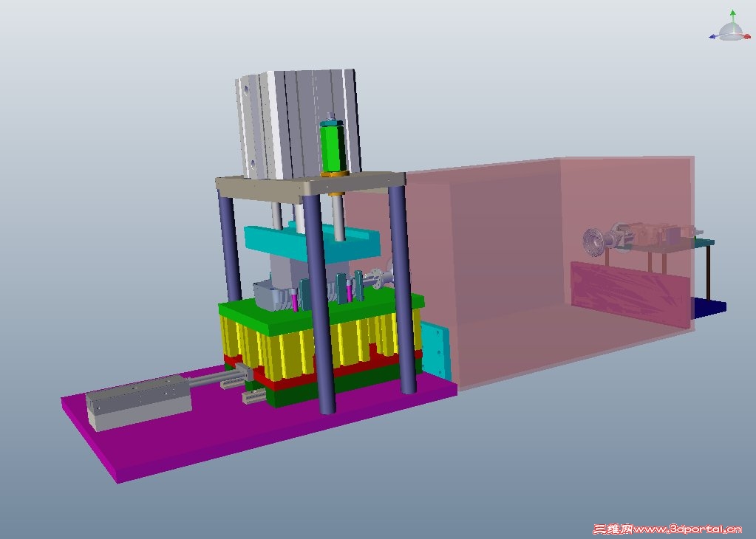Screen dimensions: 756x539
Task: Select the large silver pneumatic cylinder on top
Action: [x=298, y=124]
